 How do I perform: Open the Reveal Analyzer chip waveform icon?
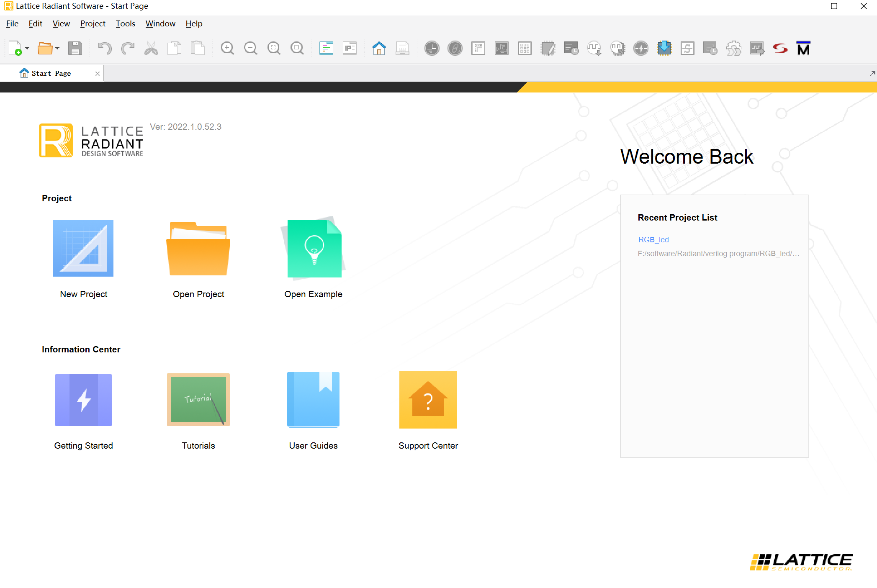coord(617,49)
